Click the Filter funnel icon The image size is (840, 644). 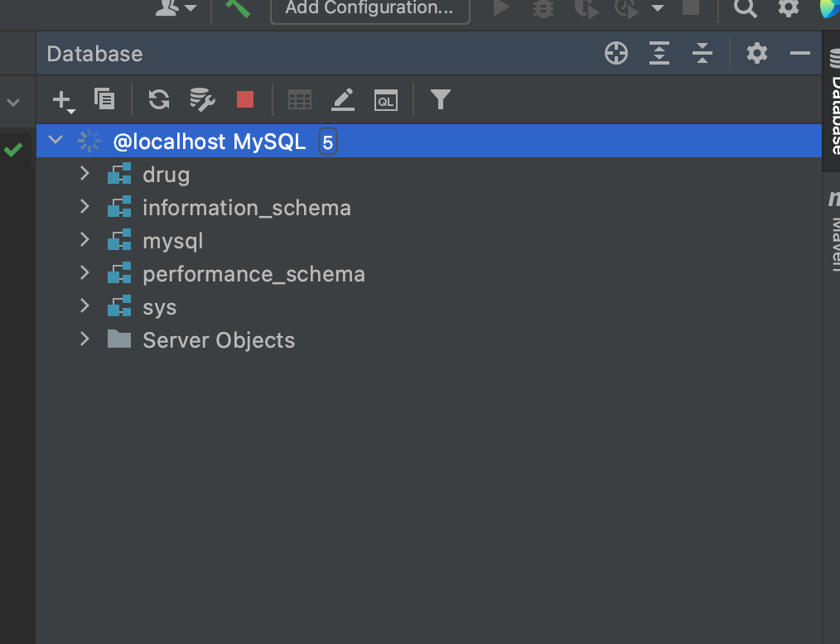[x=441, y=99]
